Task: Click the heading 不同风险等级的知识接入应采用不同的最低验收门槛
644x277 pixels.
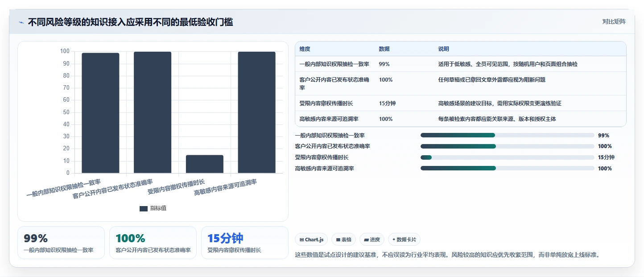Action: click(x=130, y=22)
